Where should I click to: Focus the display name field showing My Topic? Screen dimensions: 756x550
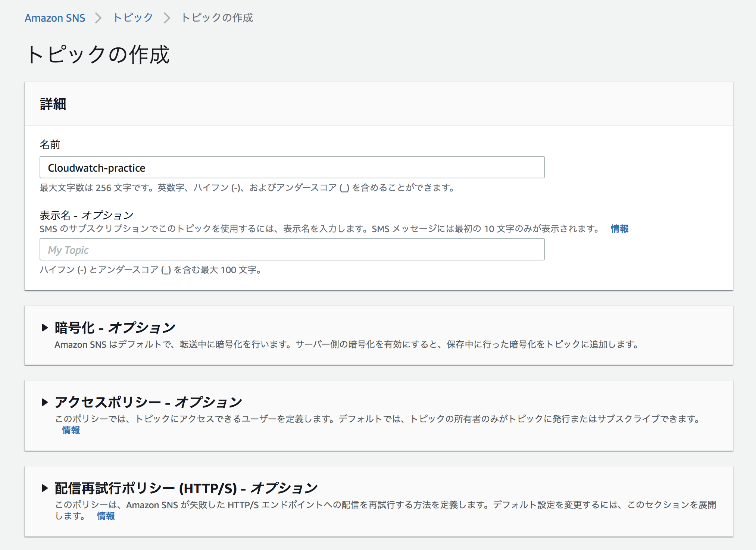tap(291, 249)
